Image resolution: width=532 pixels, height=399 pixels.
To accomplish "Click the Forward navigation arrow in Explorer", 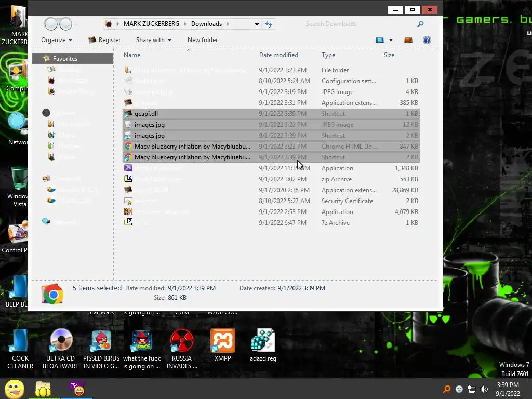I will [65, 24].
